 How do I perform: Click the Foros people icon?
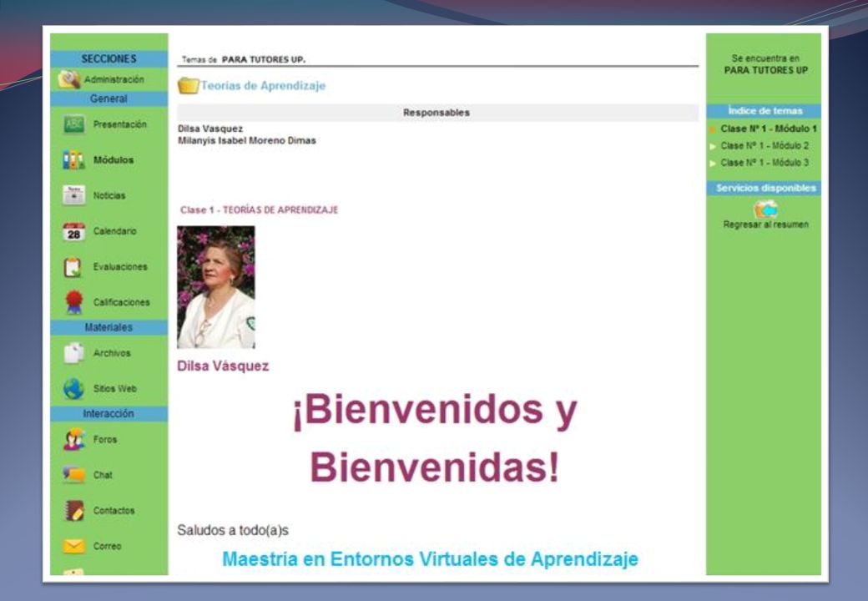tap(73, 439)
